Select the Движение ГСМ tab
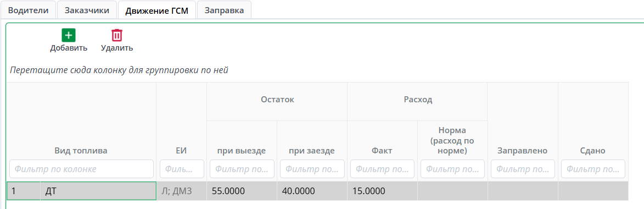Viewport: 644px width, 209px height. pyautogui.click(x=157, y=10)
